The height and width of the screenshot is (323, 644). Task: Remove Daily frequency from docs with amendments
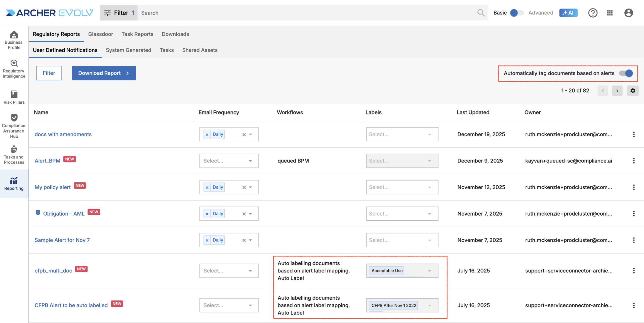pos(207,135)
